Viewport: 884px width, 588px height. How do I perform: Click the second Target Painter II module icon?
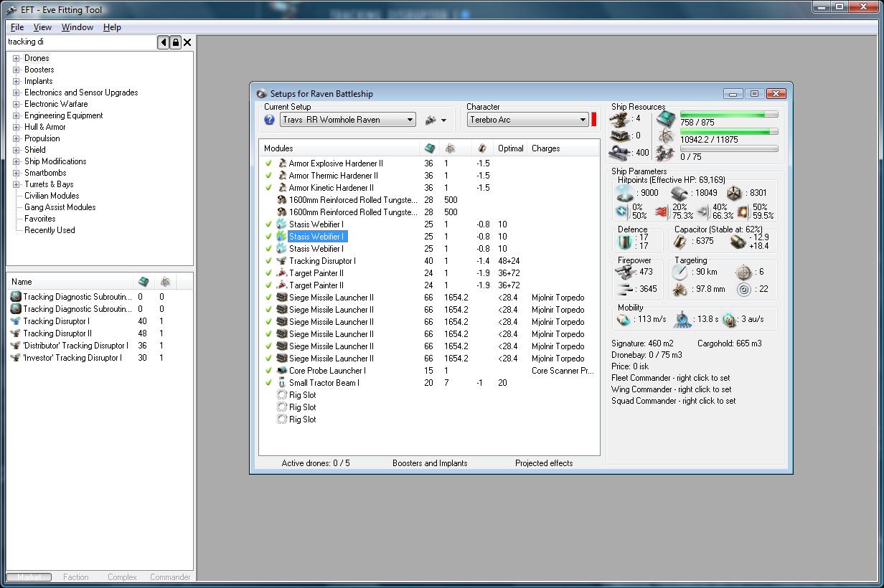[282, 285]
